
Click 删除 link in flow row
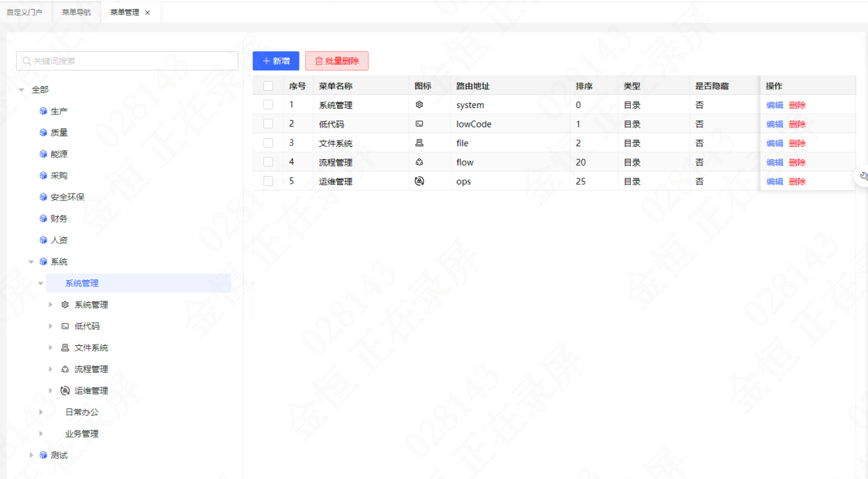coord(797,162)
